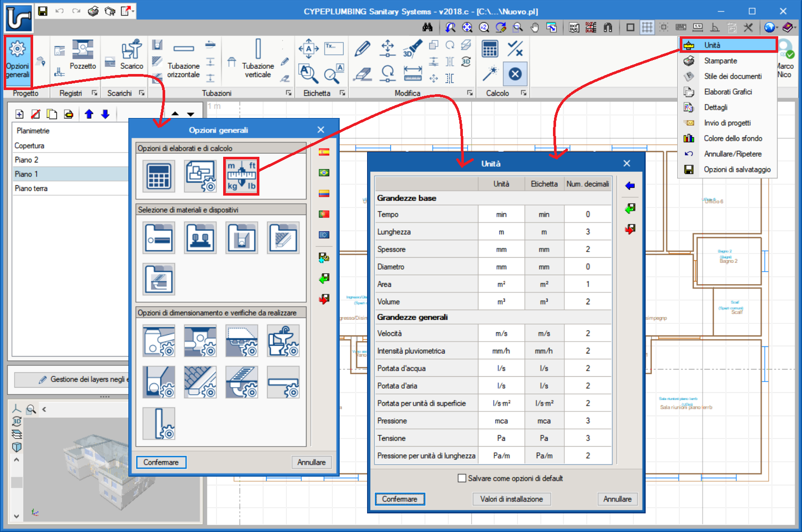Screen dimensions: 802x532
Task: Cancel the Unità dialog with Annullare
Action: coord(617,499)
